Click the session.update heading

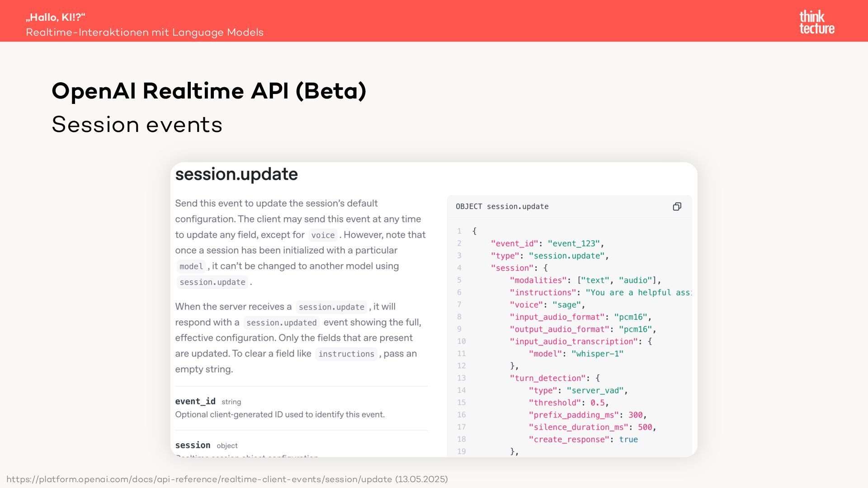(x=236, y=174)
